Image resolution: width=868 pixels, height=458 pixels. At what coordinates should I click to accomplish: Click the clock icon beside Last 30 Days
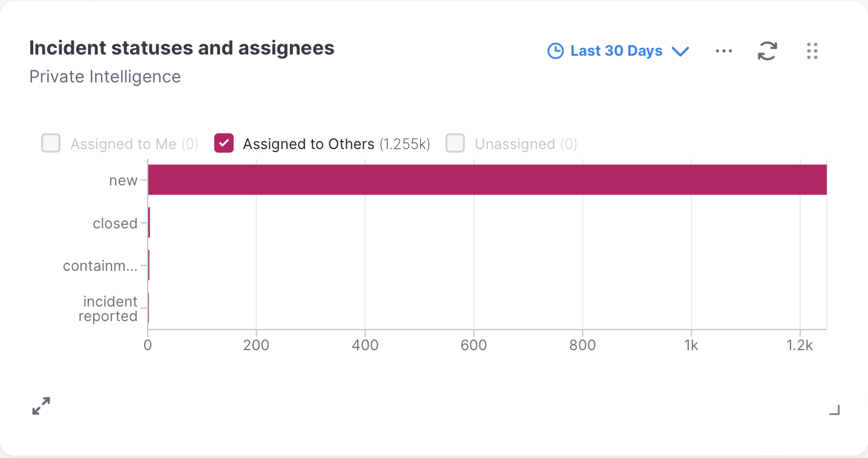pos(555,51)
